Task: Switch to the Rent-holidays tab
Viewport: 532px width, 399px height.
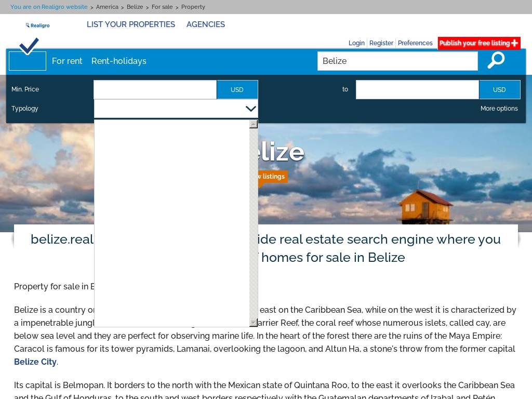Action: pos(119,61)
